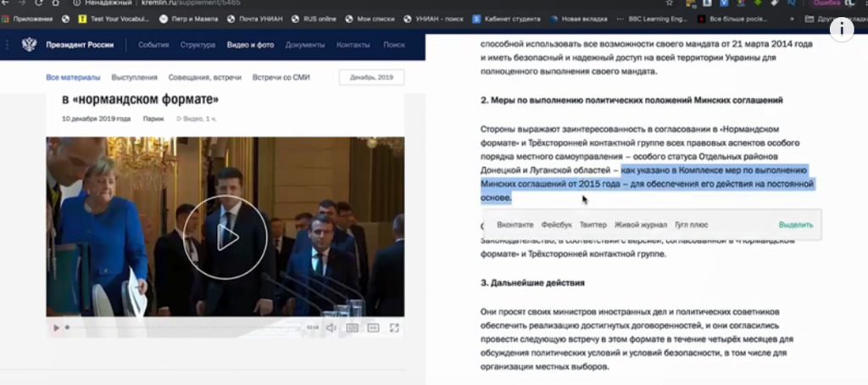The width and height of the screenshot is (868, 385).
Task: Share selection via Живой журнал
Action: point(641,225)
